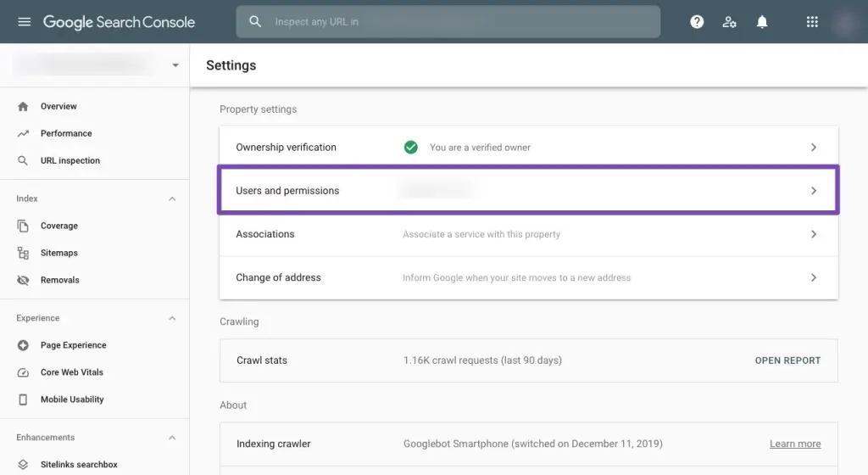This screenshot has height=475, width=868.
Task: Click the Core Web Vitals gauge icon
Action: [23, 372]
